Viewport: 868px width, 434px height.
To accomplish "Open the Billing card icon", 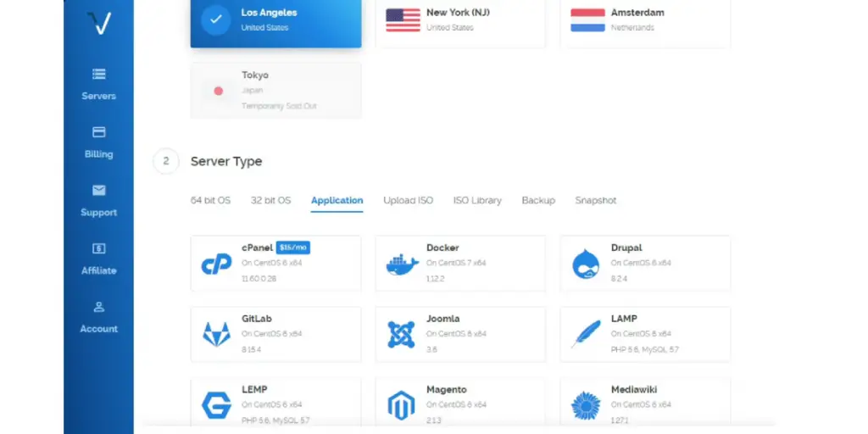I will (99, 131).
